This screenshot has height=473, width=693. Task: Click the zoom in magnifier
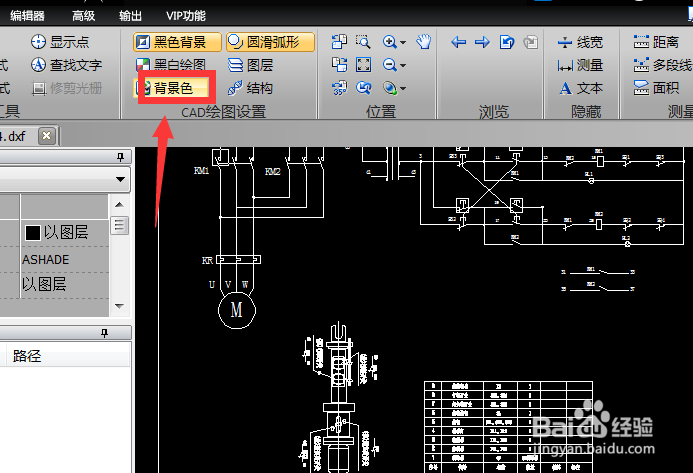tap(389, 42)
